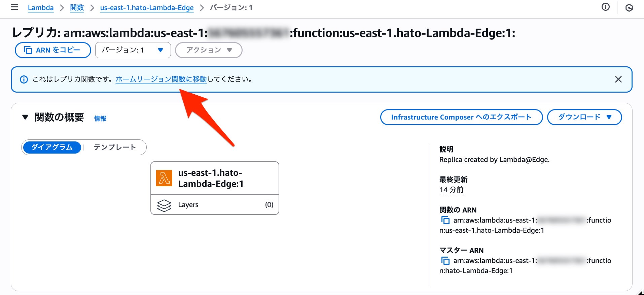Click the n:hato-Lambda-Edge:1 master ARN text
The image size is (644, 295).
coord(476,271)
